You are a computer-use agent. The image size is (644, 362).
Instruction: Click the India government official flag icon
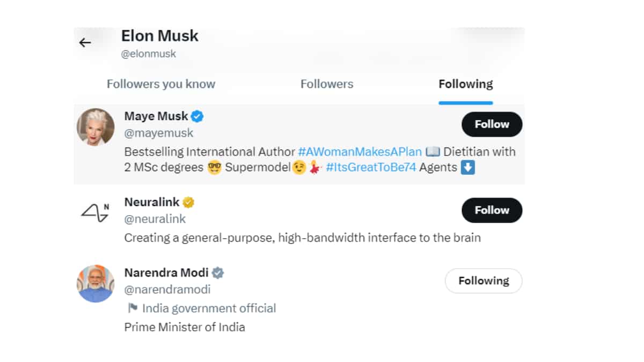132,308
